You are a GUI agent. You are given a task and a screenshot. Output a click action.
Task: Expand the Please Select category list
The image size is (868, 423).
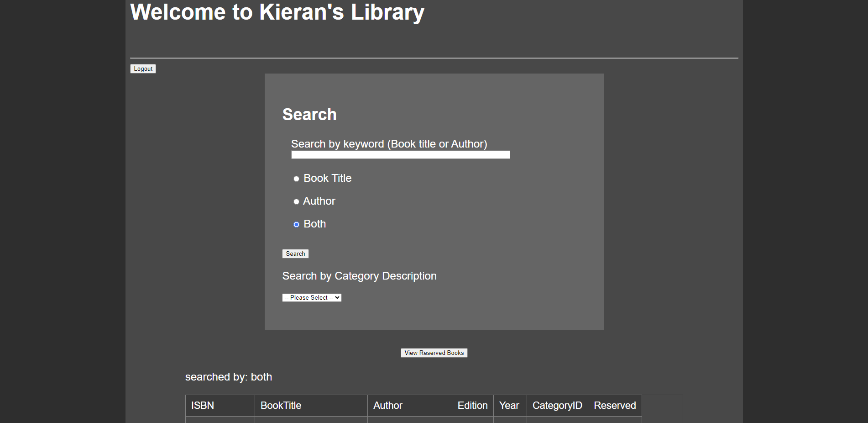(x=312, y=297)
